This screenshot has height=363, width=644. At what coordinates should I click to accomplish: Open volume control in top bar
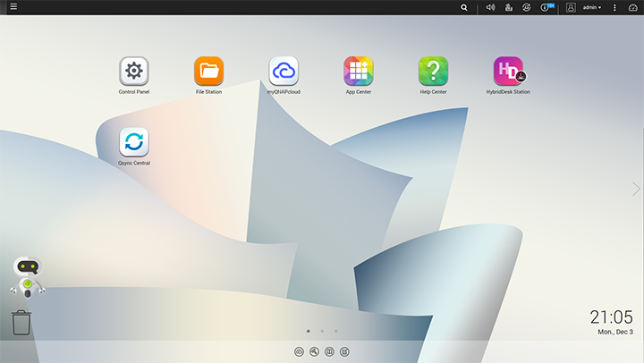490,7
